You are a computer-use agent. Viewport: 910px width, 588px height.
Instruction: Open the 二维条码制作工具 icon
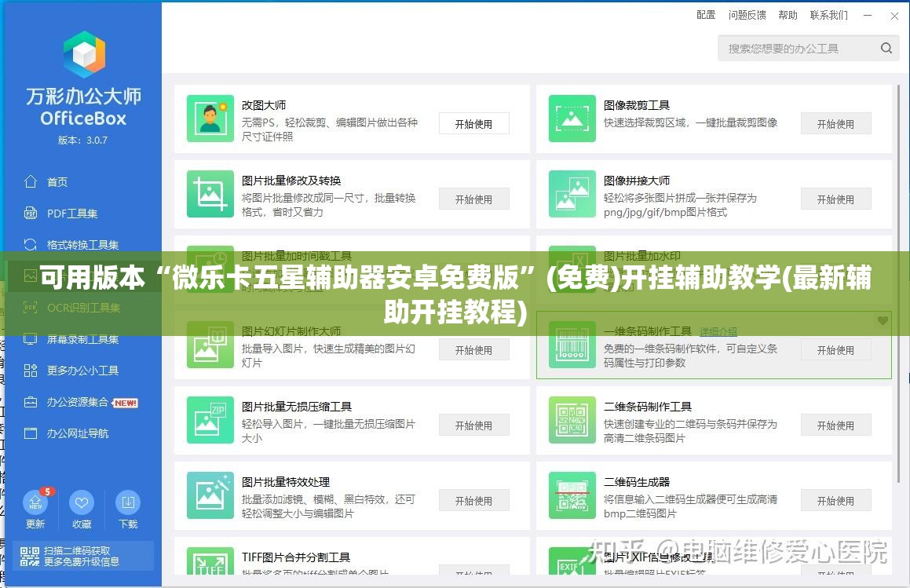(572, 420)
